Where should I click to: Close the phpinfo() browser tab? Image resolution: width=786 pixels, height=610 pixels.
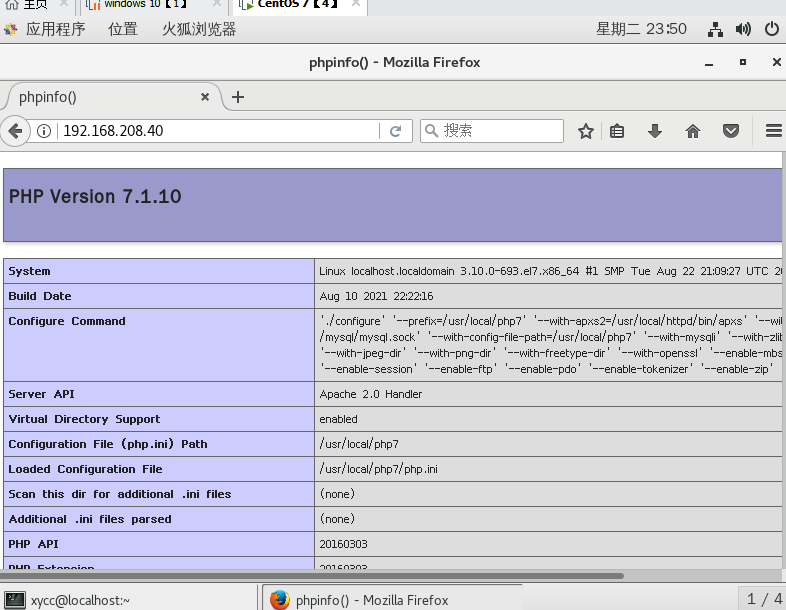205,97
